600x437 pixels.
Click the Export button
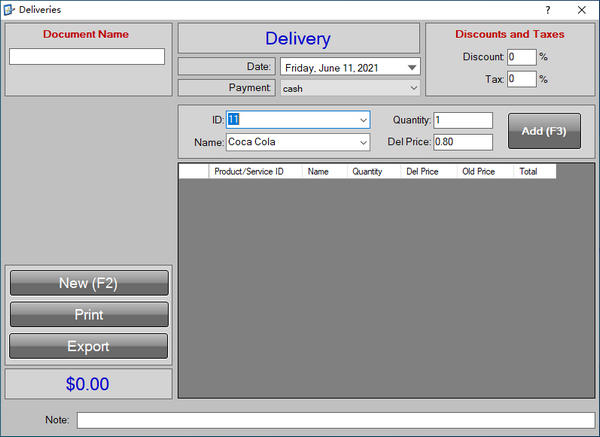pyautogui.click(x=89, y=346)
